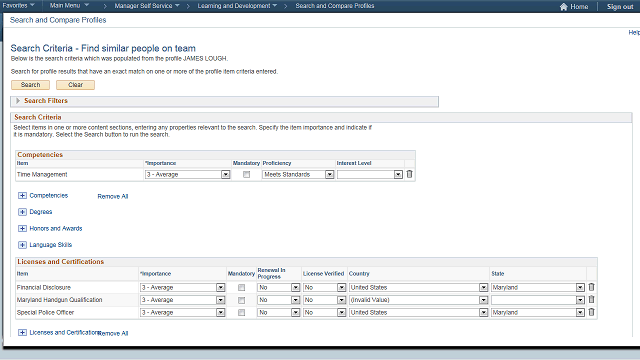Viewport: 640px width, 360px height.
Task: Open the Main Menu dropdown
Action: click(69, 6)
